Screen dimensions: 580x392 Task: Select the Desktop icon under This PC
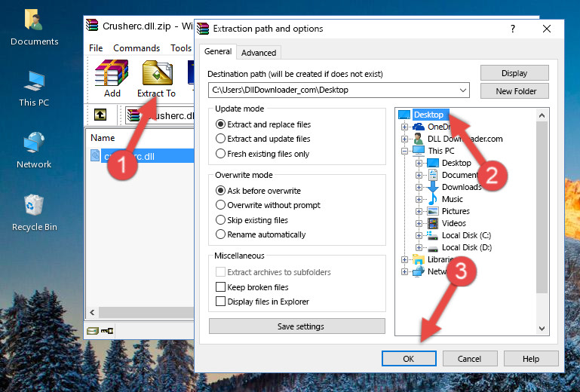(432, 163)
